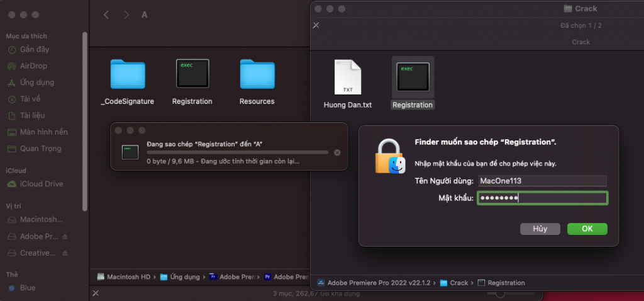Click the document icon beside Tài liệu
The width and height of the screenshot is (644, 301).
tap(12, 115)
